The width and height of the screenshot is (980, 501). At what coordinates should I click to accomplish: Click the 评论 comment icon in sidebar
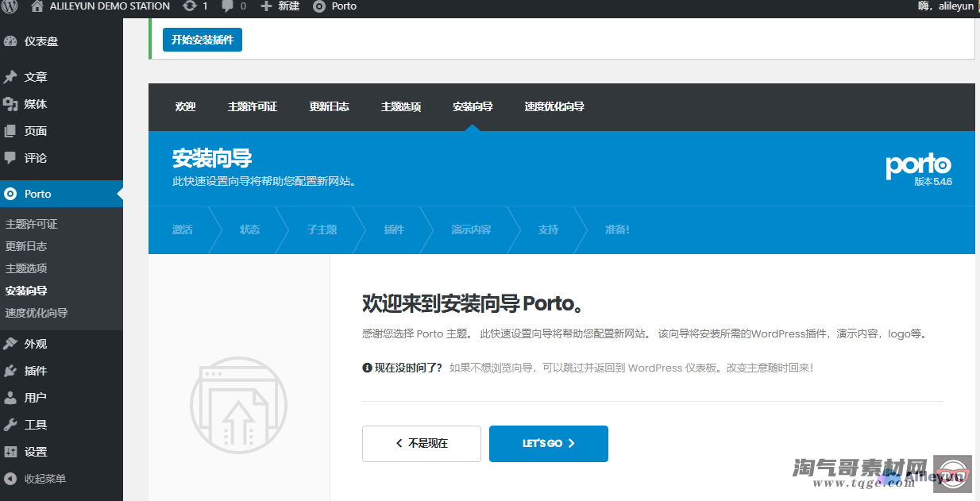(10, 158)
